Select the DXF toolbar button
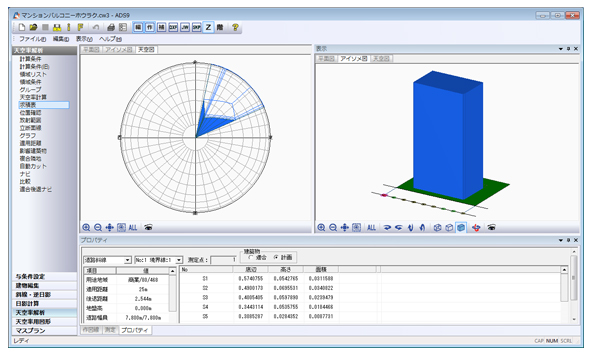The width and height of the screenshot is (600, 360). (173, 27)
